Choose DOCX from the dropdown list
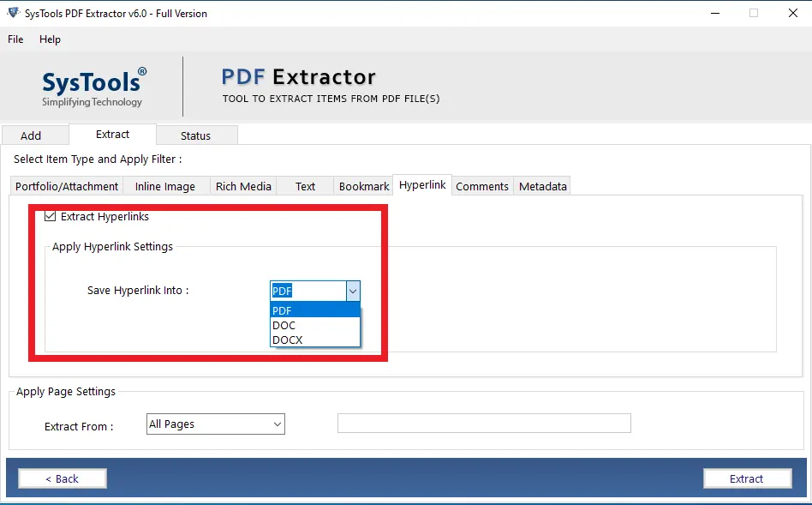This screenshot has height=505, width=812. [315, 340]
